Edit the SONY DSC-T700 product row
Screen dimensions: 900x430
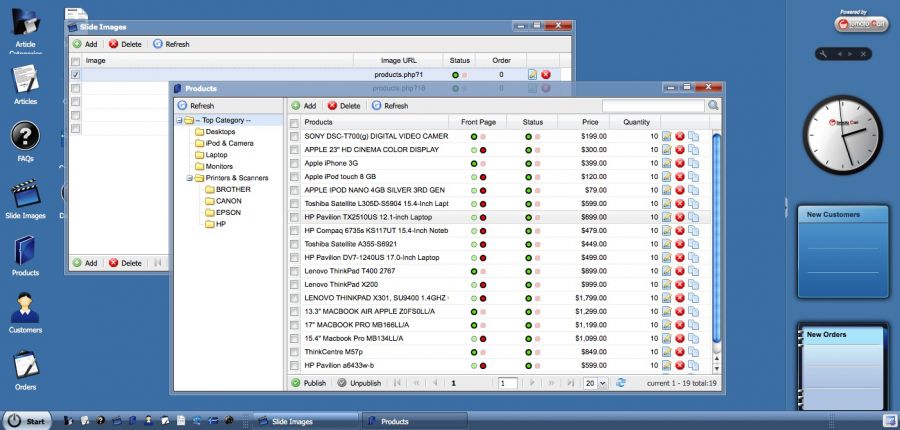click(x=666, y=136)
